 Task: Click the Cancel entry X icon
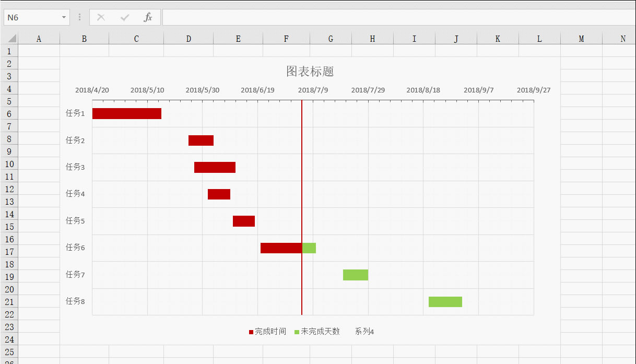click(101, 17)
